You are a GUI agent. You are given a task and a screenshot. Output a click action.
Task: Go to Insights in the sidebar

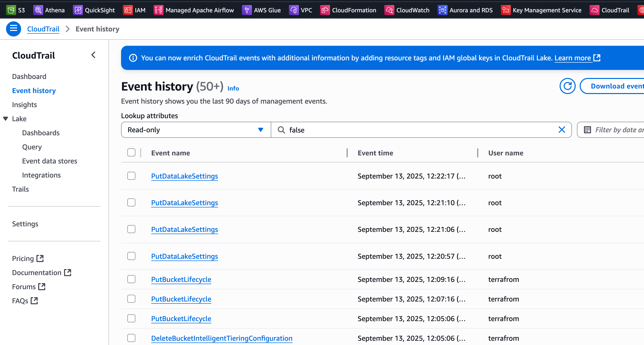[x=24, y=105]
